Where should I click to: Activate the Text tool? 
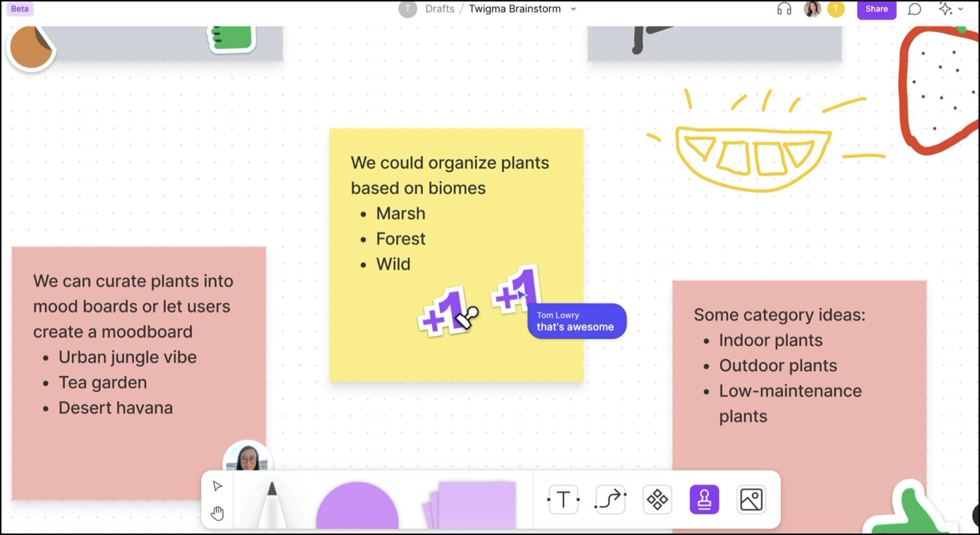[x=563, y=499]
